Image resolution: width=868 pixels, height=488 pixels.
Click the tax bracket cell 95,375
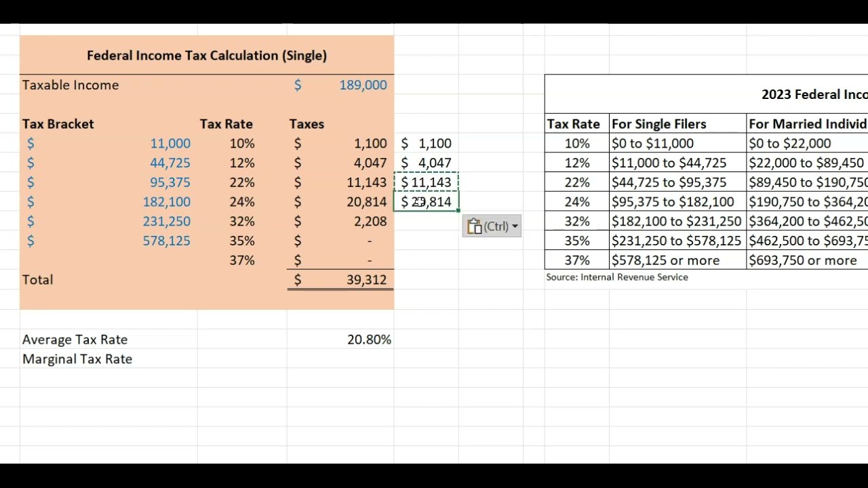108,182
